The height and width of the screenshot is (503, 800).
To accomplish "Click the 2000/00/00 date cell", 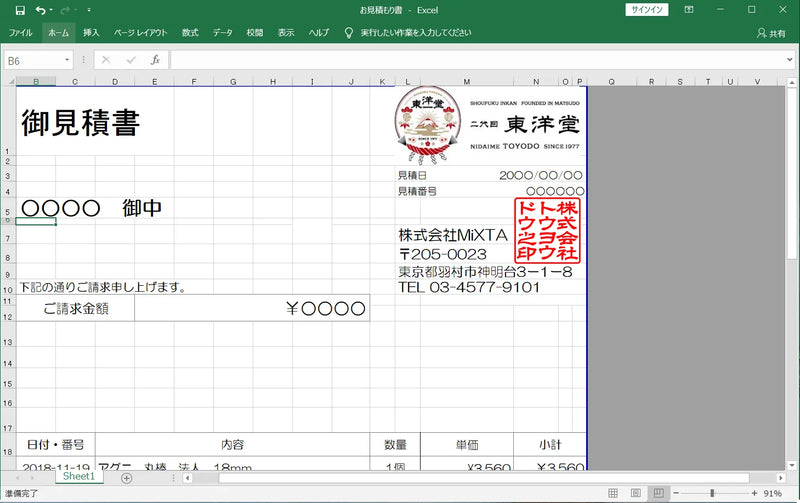I will click(541, 175).
